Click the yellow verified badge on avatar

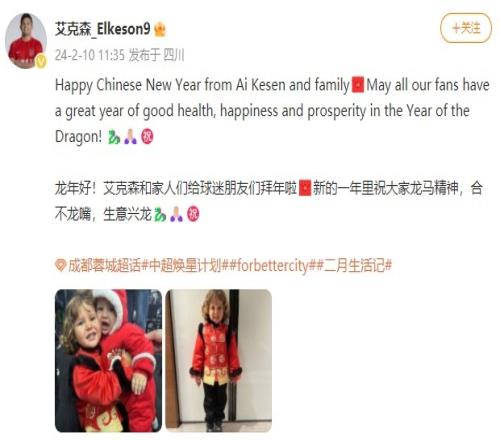[x=41, y=62]
